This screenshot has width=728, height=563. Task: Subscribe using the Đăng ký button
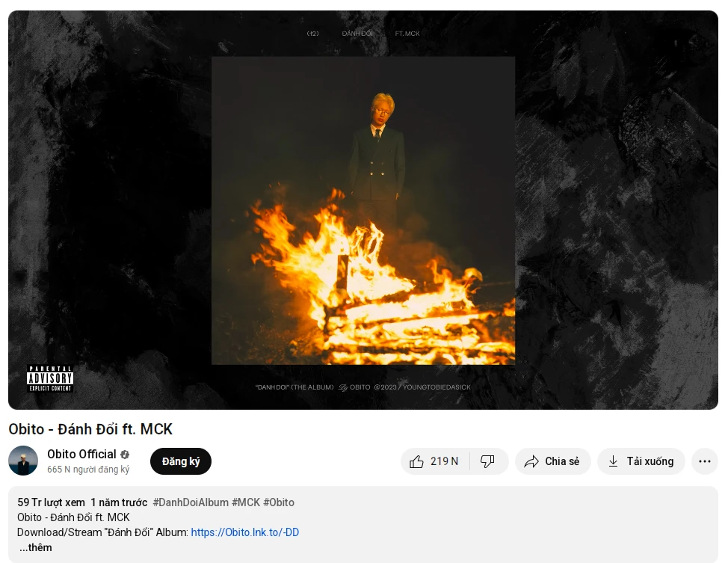[181, 461]
